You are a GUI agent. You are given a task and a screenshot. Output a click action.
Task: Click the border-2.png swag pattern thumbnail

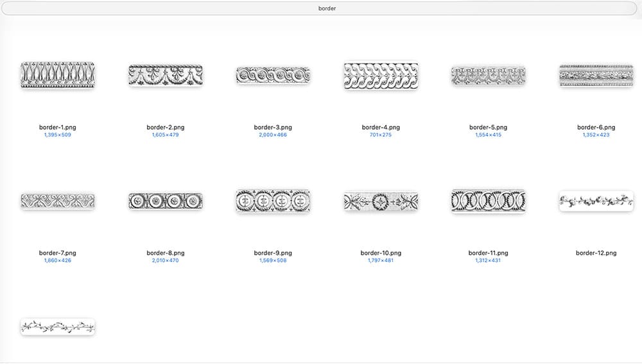coord(166,76)
